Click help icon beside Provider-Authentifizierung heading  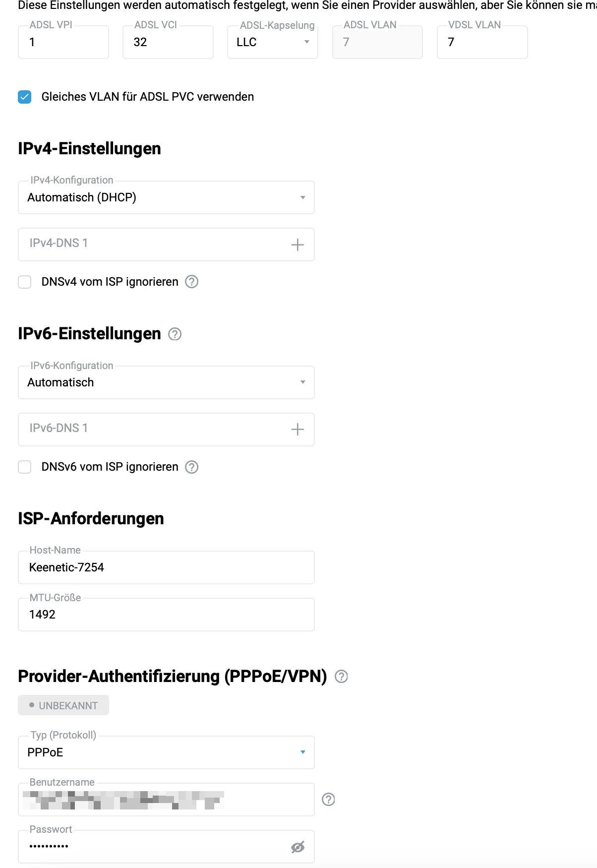click(x=341, y=676)
